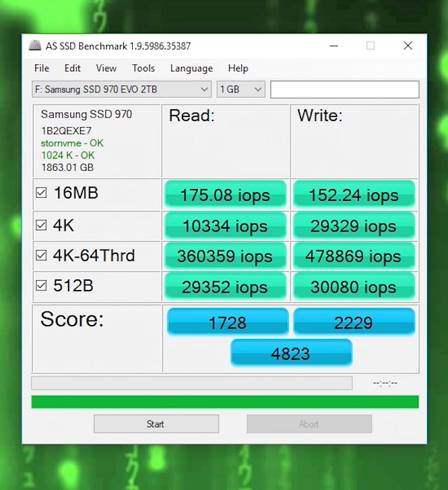Image resolution: width=448 pixels, height=490 pixels.
Task: Uncheck the 512B test checkbox
Action: click(41, 285)
